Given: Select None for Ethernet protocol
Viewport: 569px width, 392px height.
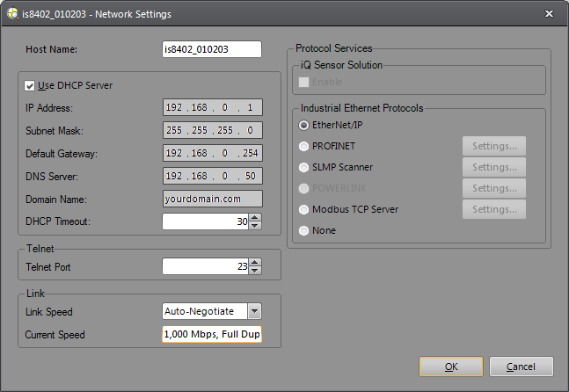Looking at the screenshot, I should tap(305, 230).
